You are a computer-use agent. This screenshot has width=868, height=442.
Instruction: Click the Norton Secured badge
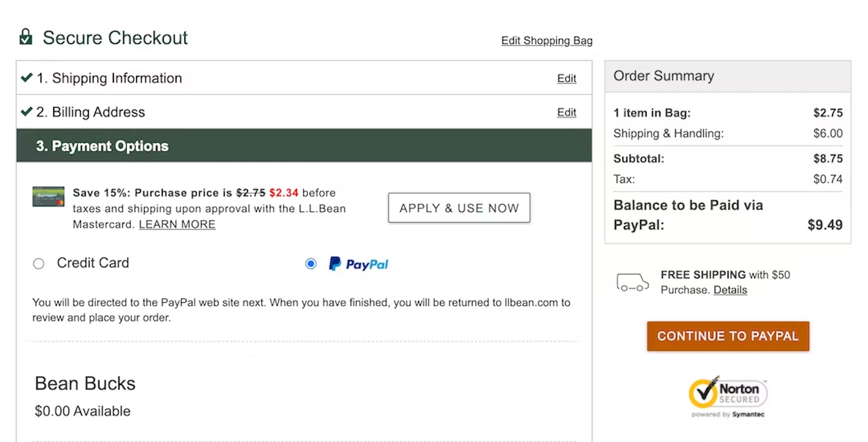pos(728,397)
